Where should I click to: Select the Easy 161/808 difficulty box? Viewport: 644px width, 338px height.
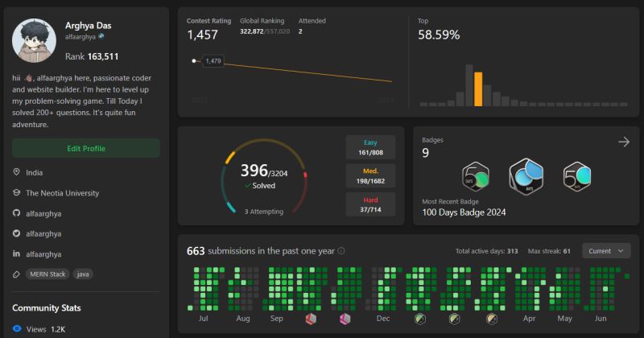click(x=370, y=147)
